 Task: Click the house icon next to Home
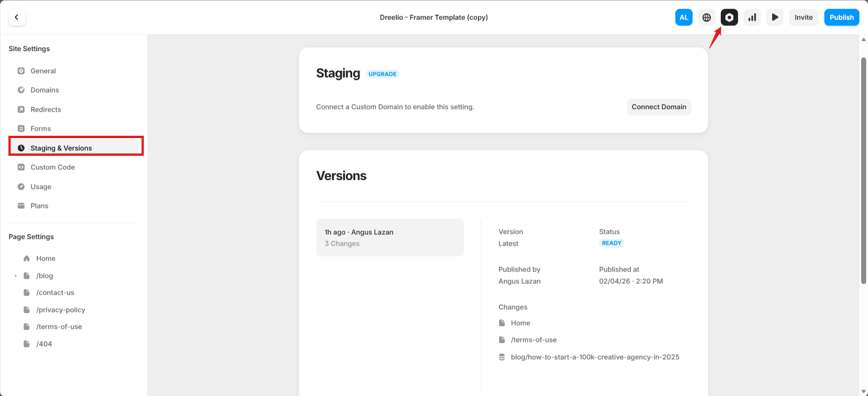[27, 258]
